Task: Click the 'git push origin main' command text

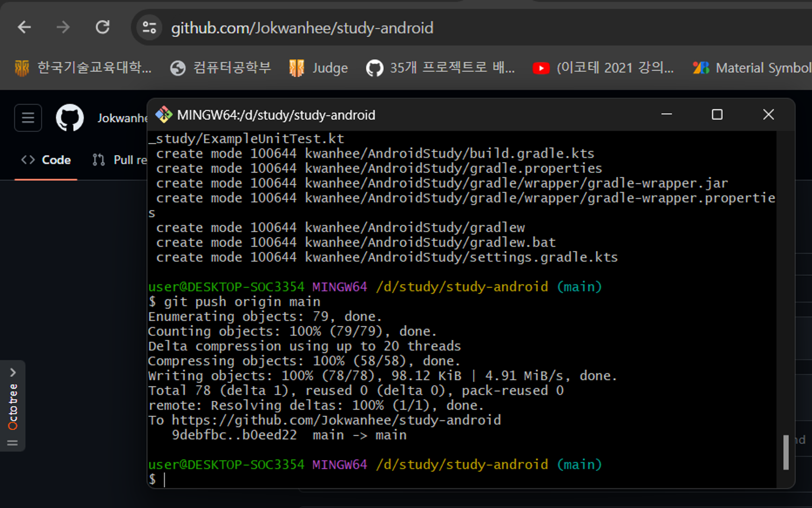Action: click(242, 302)
